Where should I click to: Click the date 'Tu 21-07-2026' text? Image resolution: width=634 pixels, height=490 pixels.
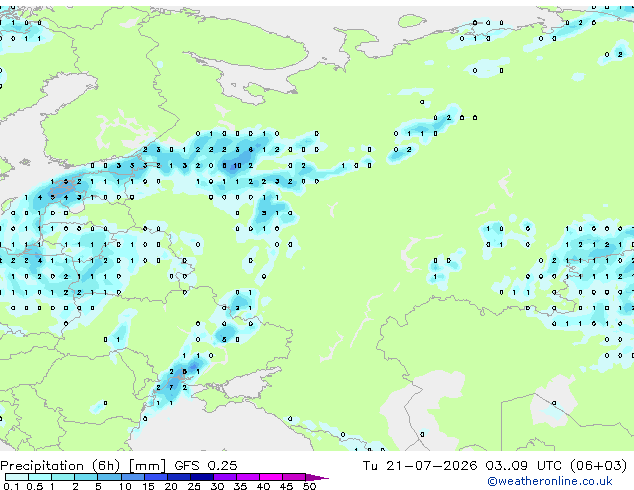pos(420,466)
